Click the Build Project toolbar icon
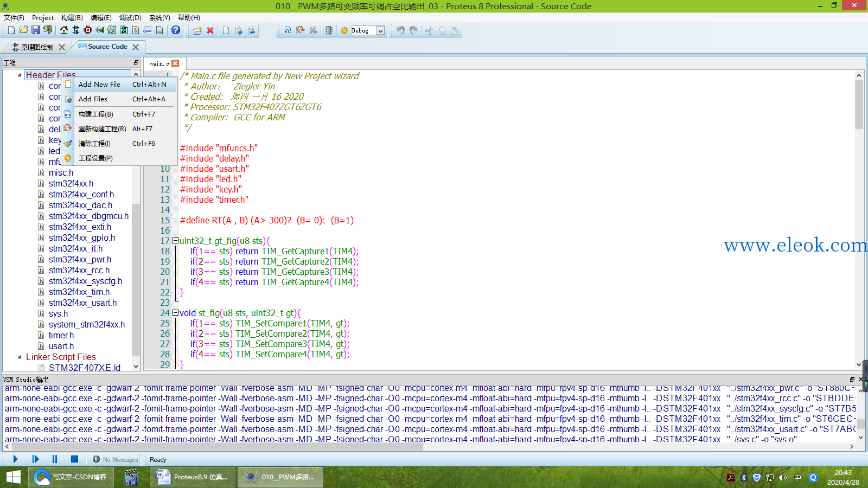The height and width of the screenshot is (488, 868). tap(288, 30)
